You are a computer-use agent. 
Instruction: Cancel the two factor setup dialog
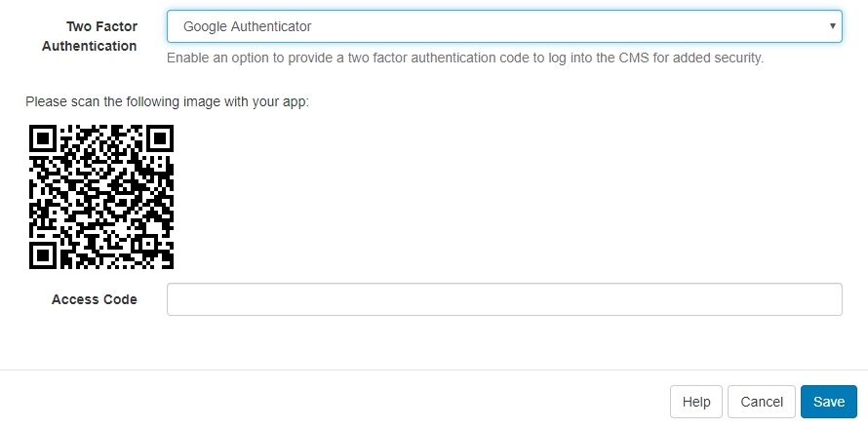click(x=762, y=402)
